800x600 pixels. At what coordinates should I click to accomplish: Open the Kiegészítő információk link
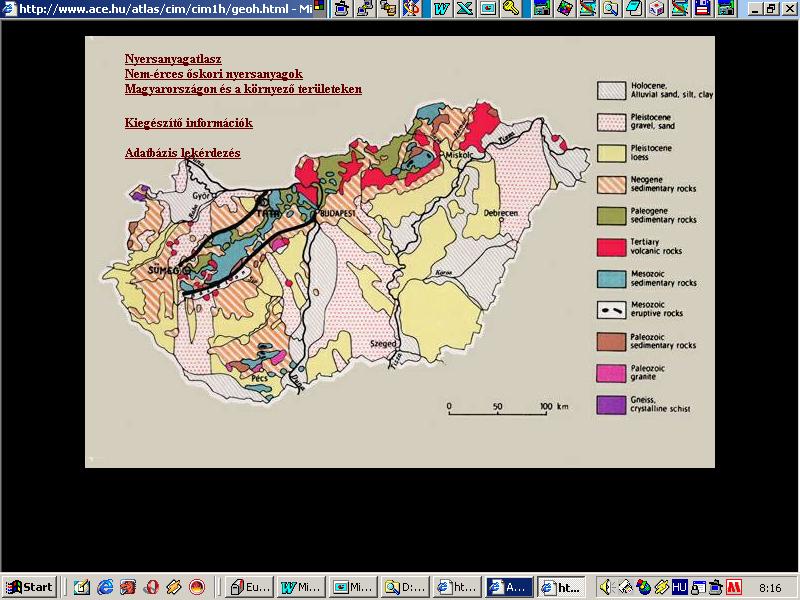[189, 123]
